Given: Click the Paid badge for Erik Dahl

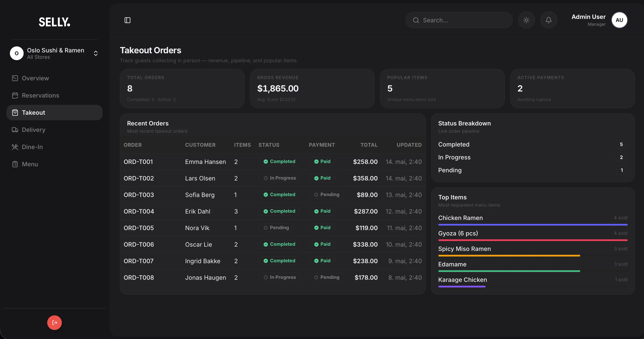Looking at the screenshot, I should click(x=322, y=211).
